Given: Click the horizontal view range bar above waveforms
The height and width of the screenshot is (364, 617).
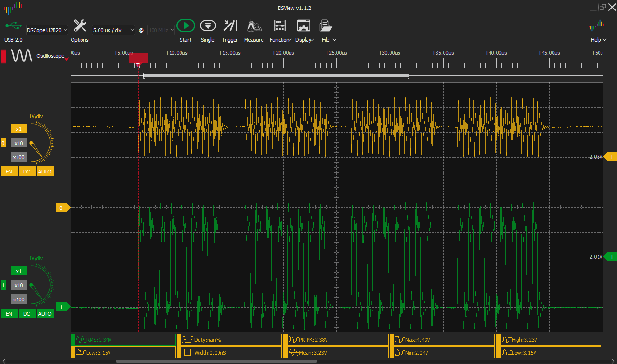Looking at the screenshot, I should pos(276,75).
